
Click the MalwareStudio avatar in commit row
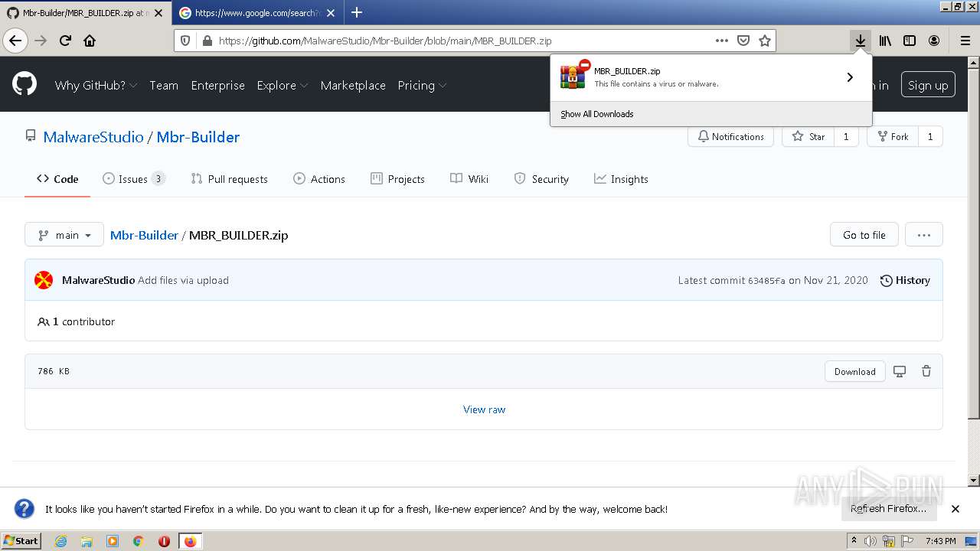click(x=44, y=280)
